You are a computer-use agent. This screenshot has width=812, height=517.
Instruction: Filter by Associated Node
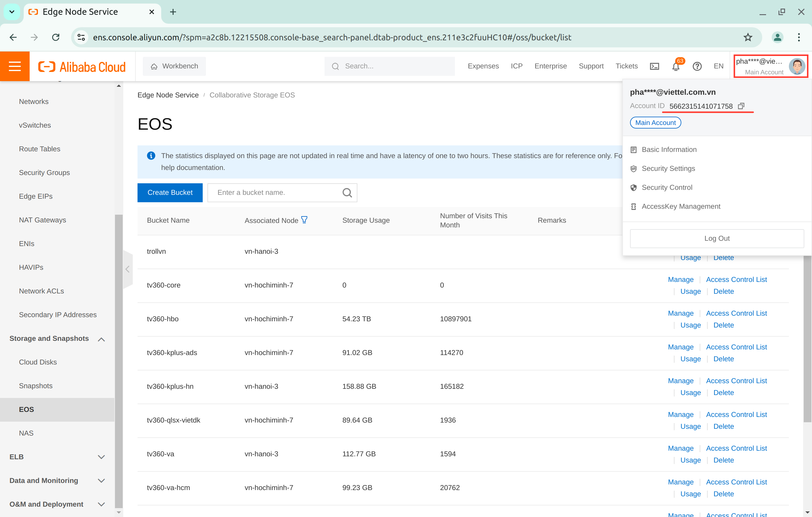(304, 220)
